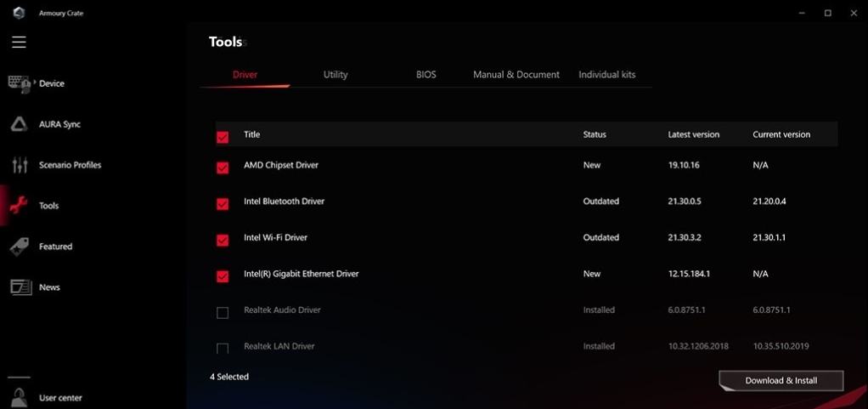868x409 pixels.
Task: Check the Realtek LAN Driver checkbox
Action: 223,349
